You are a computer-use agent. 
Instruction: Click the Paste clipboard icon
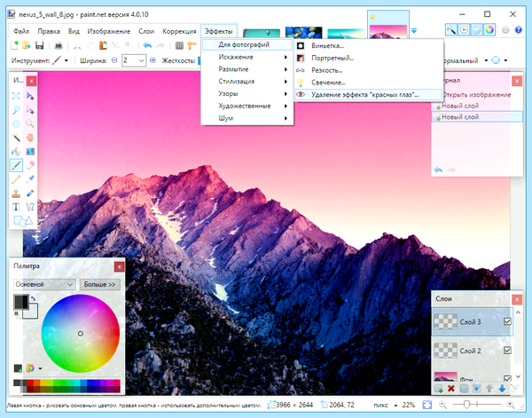coord(103,45)
